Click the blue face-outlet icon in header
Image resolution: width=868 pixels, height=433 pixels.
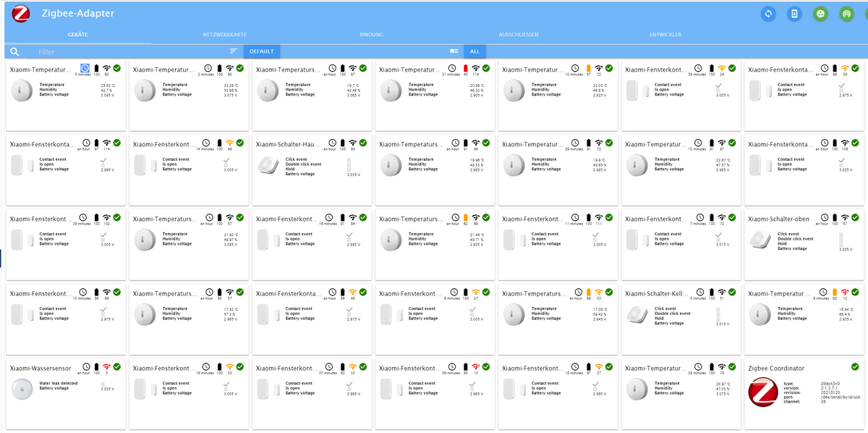click(x=820, y=14)
